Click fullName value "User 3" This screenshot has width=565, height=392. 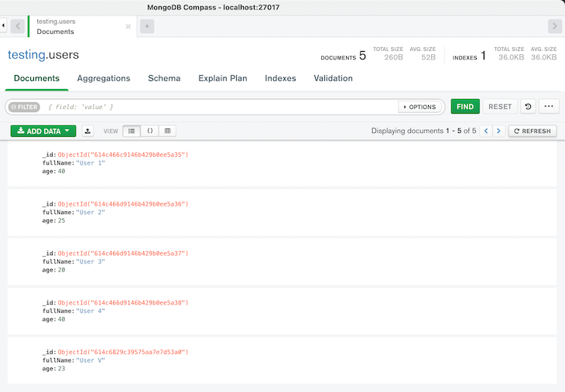tap(91, 261)
